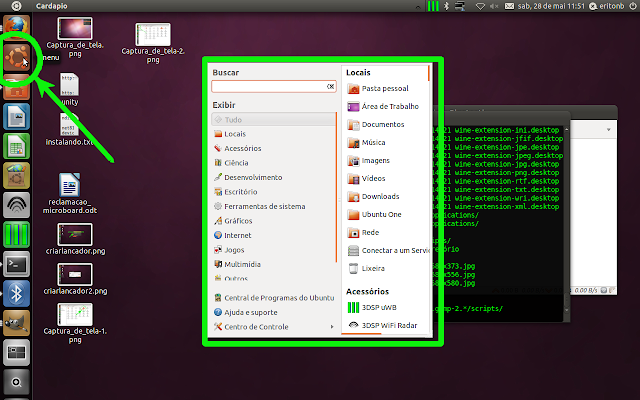Viewport: 640px width, 400px height.
Task: Open the magnifier search launcher icon
Action: (16, 382)
